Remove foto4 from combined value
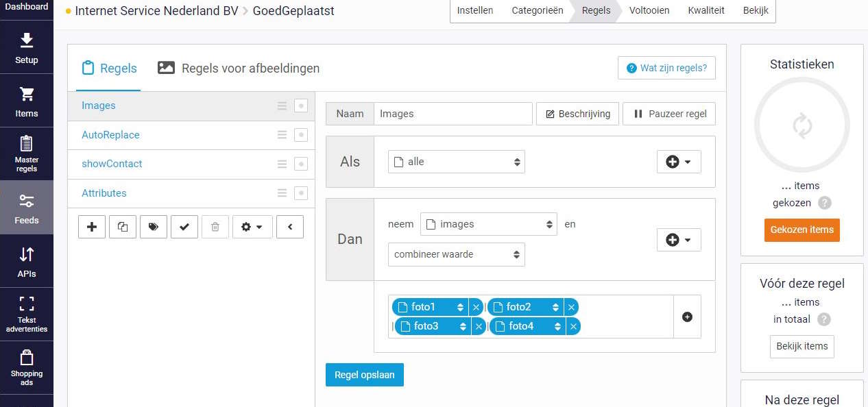 [x=573, y=326]
